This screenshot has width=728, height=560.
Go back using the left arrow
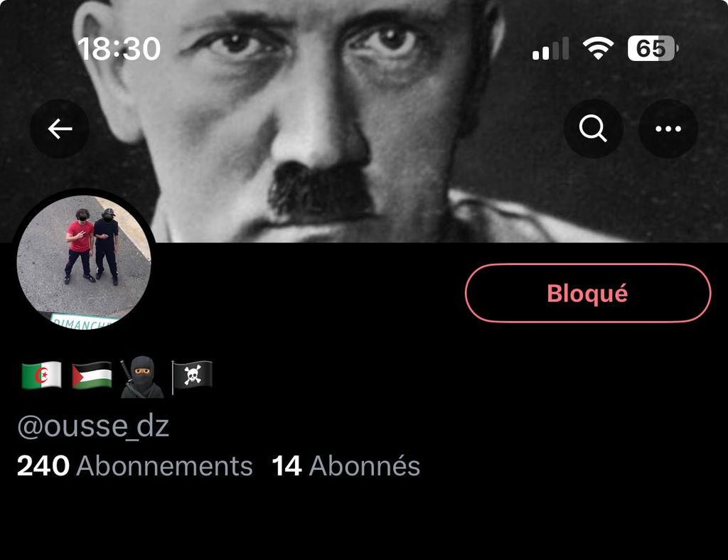(60, 129)
